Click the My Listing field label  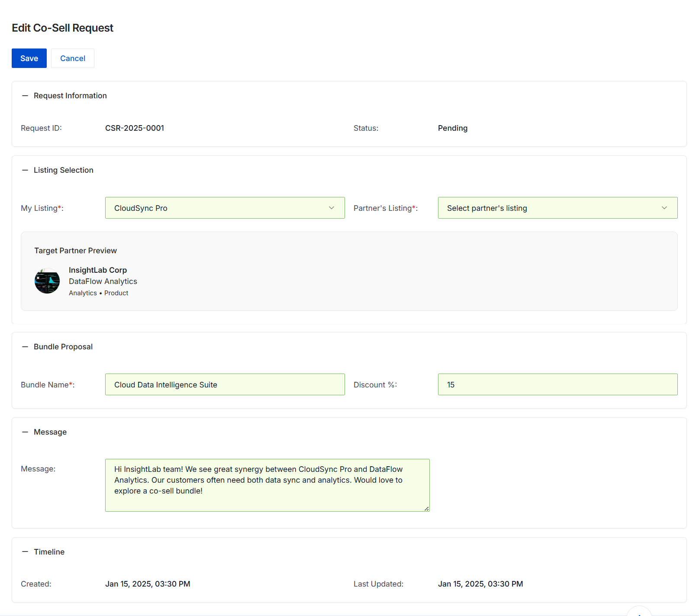(x=42, y=208)
